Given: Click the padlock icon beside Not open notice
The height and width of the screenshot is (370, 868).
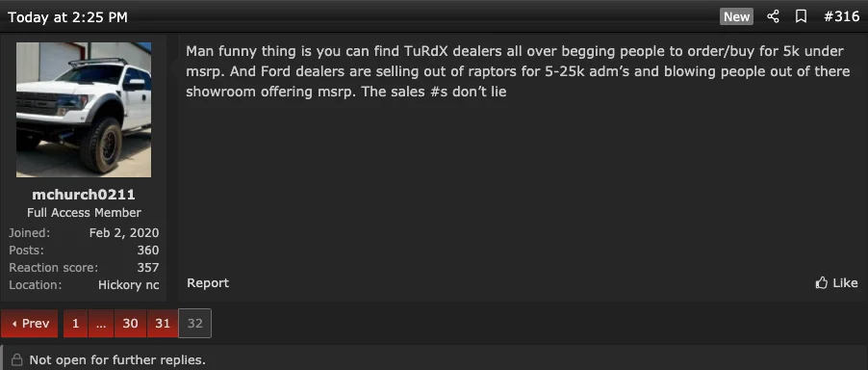Looking at the screenshot, I should pyautogui.click(x=17, y=360).
